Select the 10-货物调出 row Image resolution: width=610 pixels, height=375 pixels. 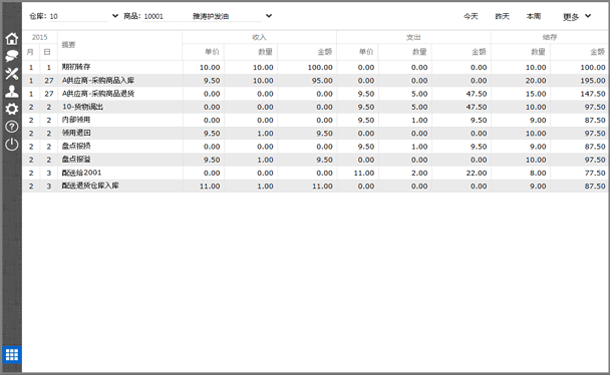tap(315, 107)
